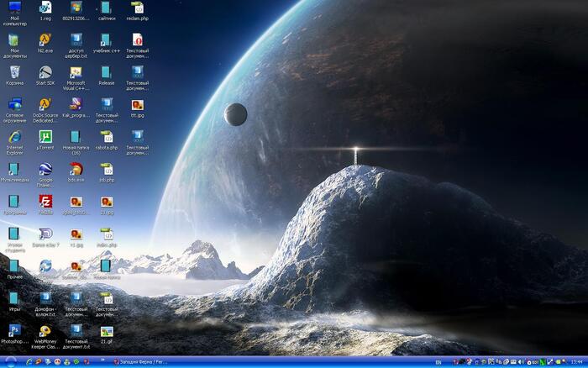Switch to the Западня Ферма taskbar window
This screenshot has height=368, width=588.
coord(140,362)
